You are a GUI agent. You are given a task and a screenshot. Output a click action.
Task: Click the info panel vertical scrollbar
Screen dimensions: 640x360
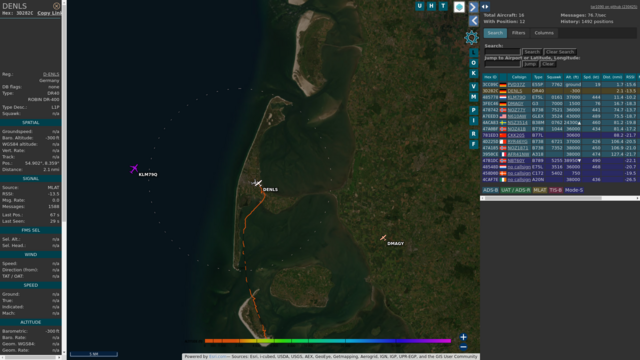64,178
